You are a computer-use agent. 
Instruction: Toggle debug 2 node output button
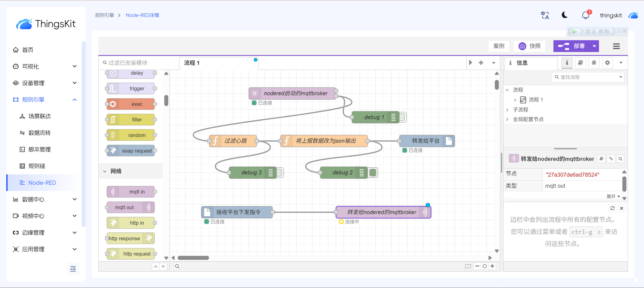[x=373, y=173]
